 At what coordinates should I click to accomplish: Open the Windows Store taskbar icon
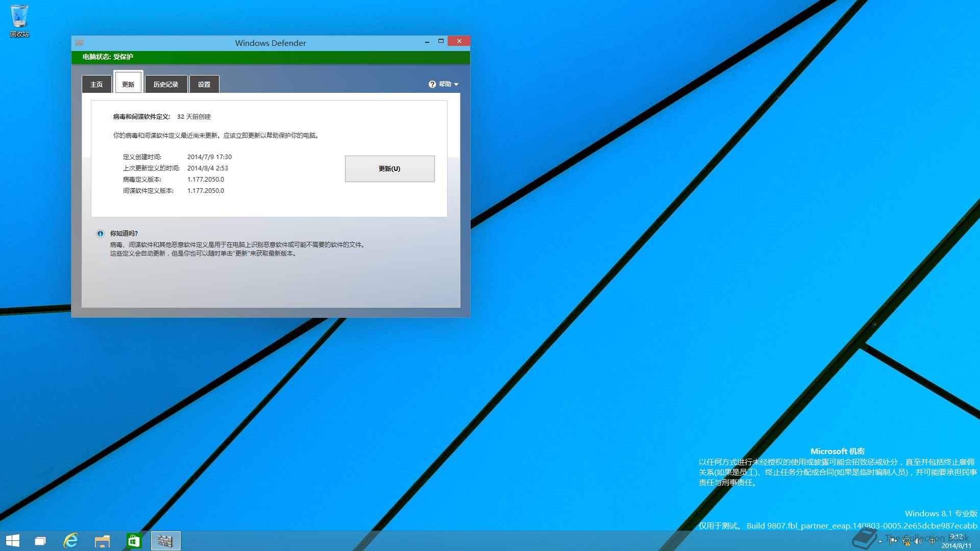coord(134,541)
